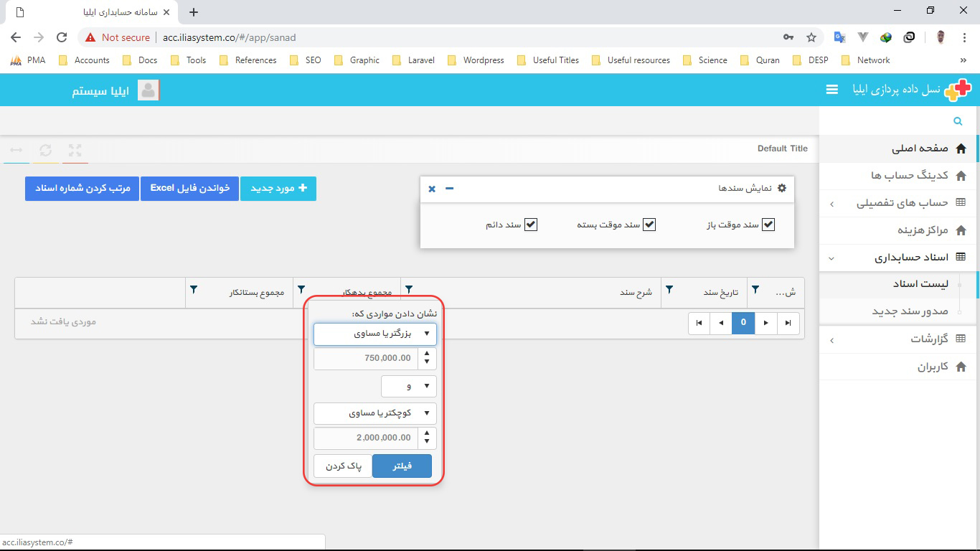Open filter icon on مجموع بستانکار column
This screenshot has width=980, height=551.
click(194, 290)
